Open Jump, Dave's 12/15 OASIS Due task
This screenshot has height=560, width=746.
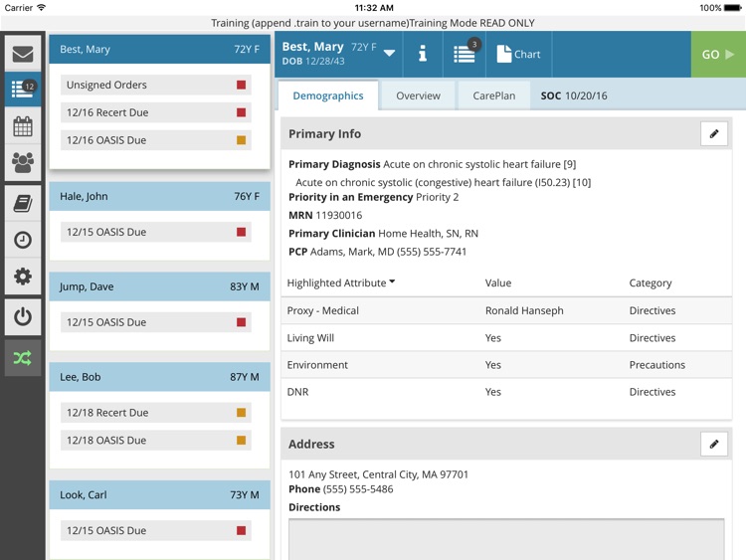point(156,322)
